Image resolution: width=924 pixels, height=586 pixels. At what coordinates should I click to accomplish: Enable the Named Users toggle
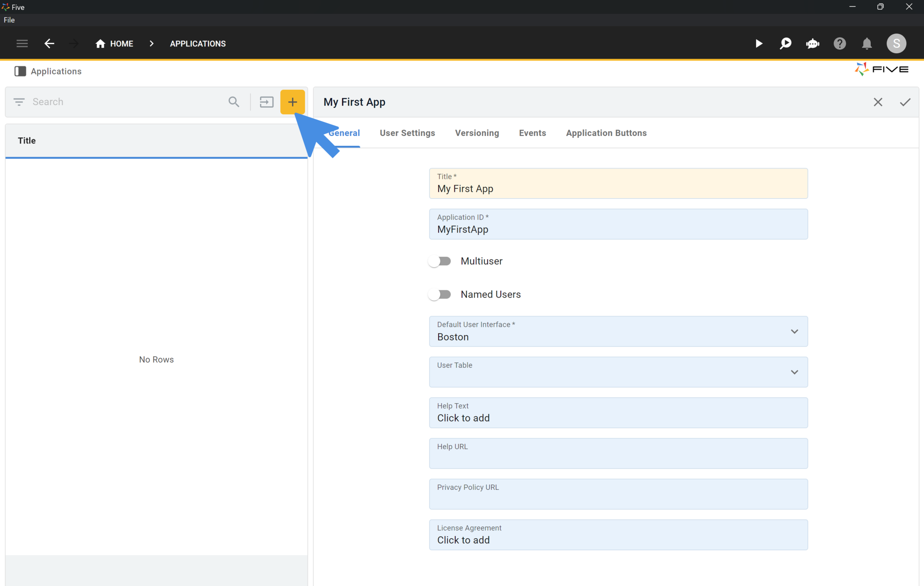pos(439,294)
